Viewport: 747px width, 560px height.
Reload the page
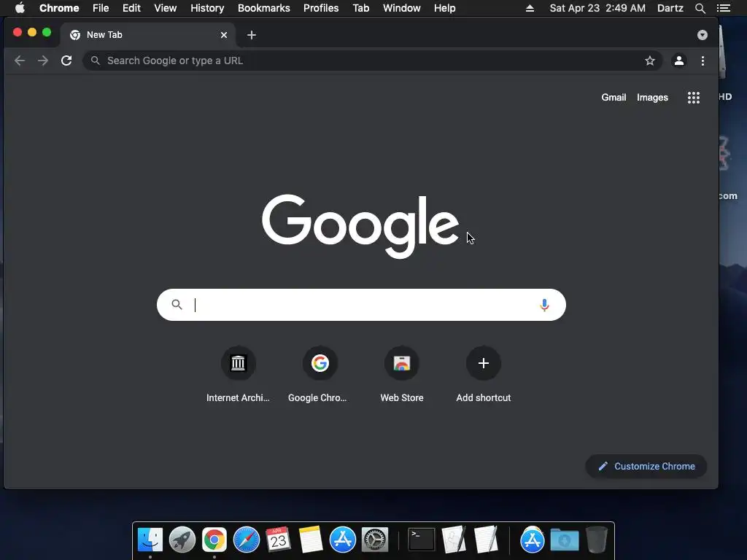[x=66, y=61]
